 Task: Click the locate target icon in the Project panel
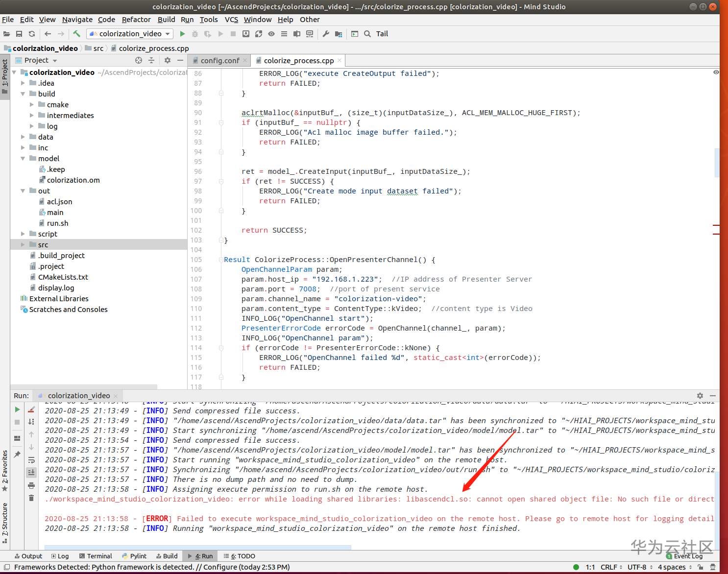click(139, 60)
